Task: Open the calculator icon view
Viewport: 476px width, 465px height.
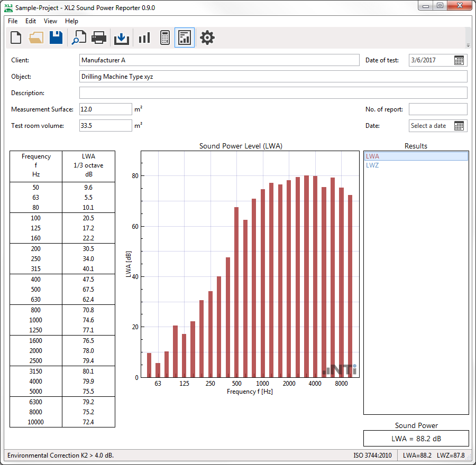Action: tap(164, 38)
